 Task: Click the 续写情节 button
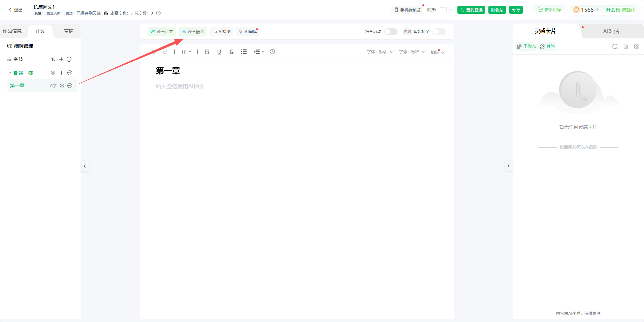pyautogui.click(x=193, y=32)
